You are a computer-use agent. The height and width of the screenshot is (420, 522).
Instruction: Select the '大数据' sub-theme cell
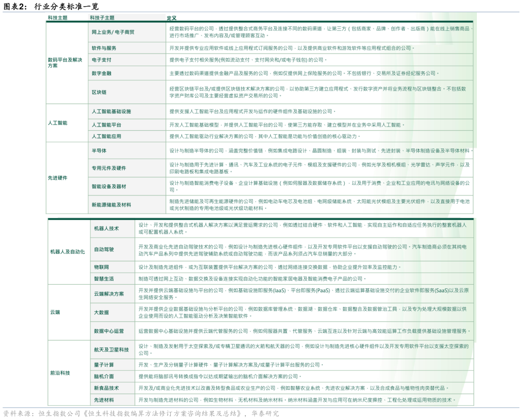(x=113, y=313)
